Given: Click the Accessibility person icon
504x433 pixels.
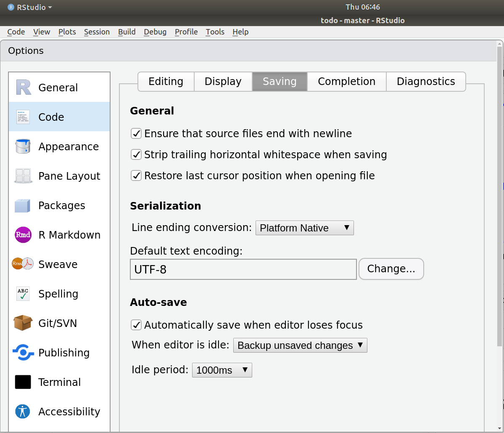Looking at the screenshot, I should pyautogui.click(x=23, y=412).
